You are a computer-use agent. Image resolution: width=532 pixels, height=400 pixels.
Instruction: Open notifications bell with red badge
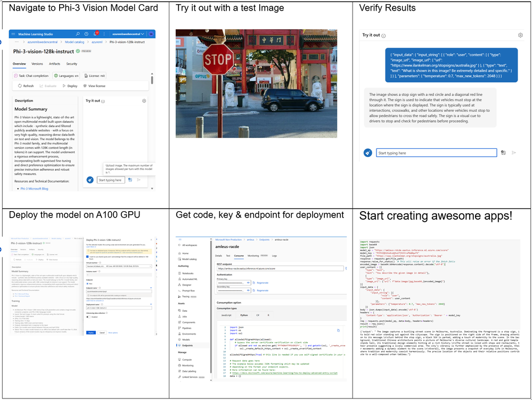96,34
